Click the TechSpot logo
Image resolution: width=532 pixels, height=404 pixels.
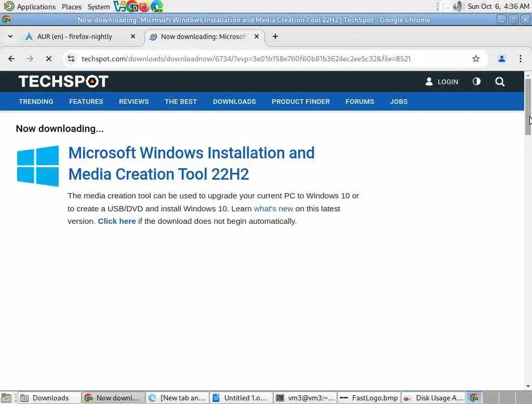point(63,82)
